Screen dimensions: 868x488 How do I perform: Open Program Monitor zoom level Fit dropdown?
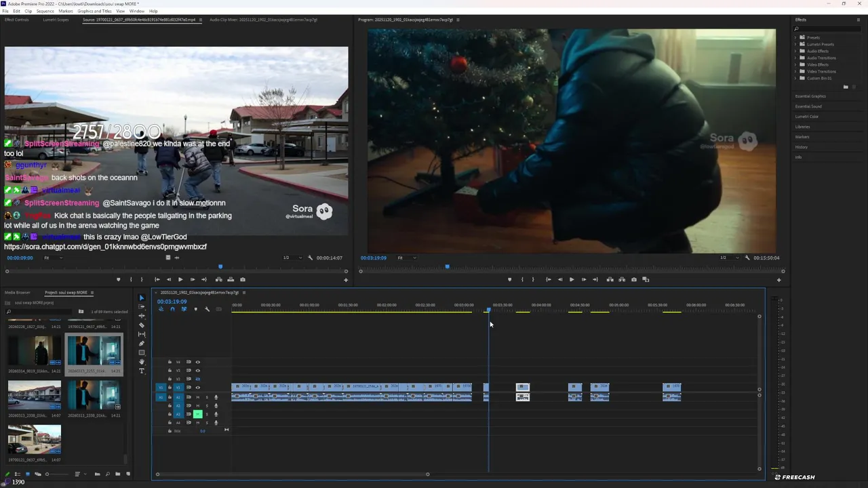tap(406, 258)
